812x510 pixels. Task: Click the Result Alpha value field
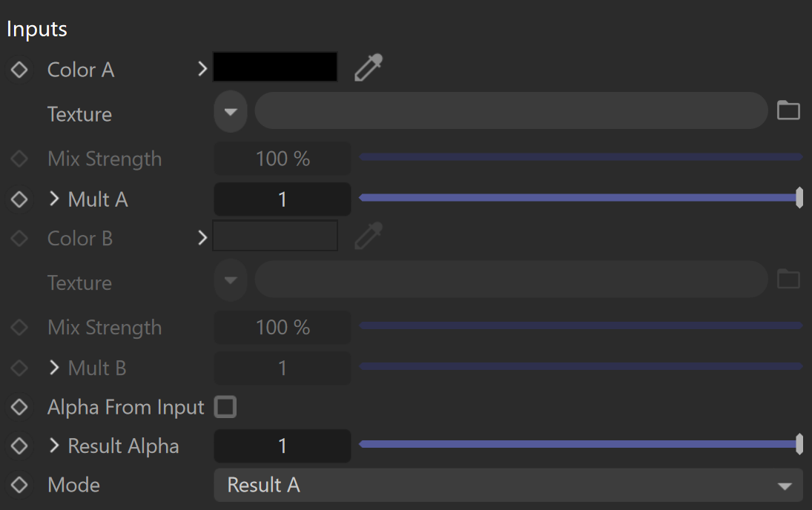[x=283, y=446]
